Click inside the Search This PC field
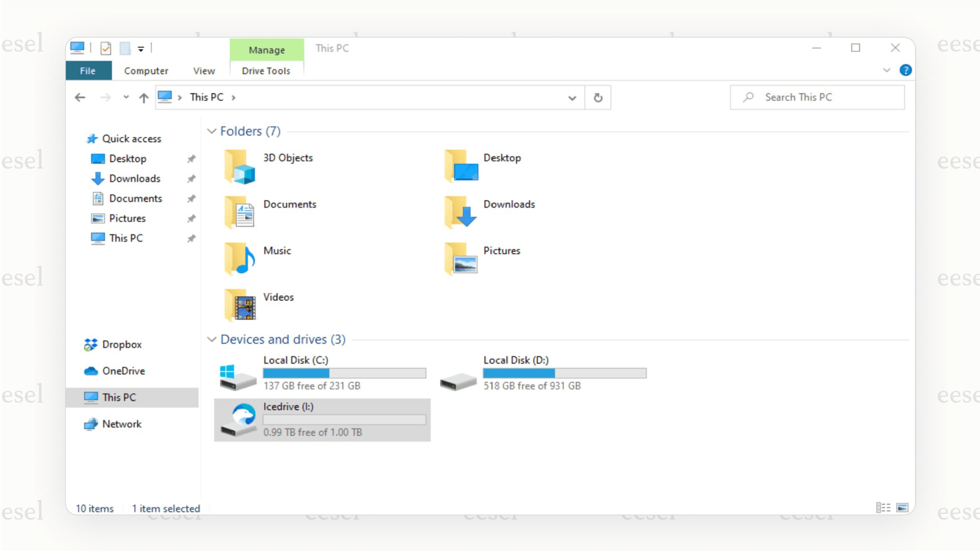This screenshot has height=551, width=980. 817,97
